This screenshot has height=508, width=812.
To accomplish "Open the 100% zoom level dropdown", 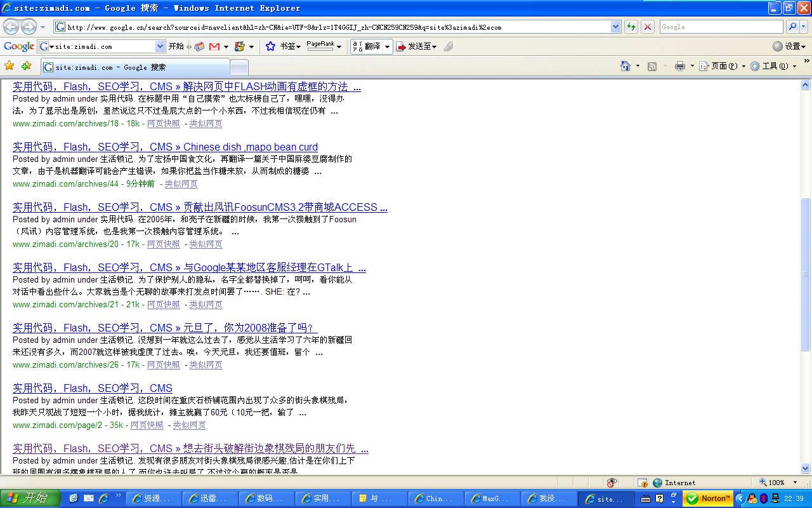I will (x=796, y=483).
